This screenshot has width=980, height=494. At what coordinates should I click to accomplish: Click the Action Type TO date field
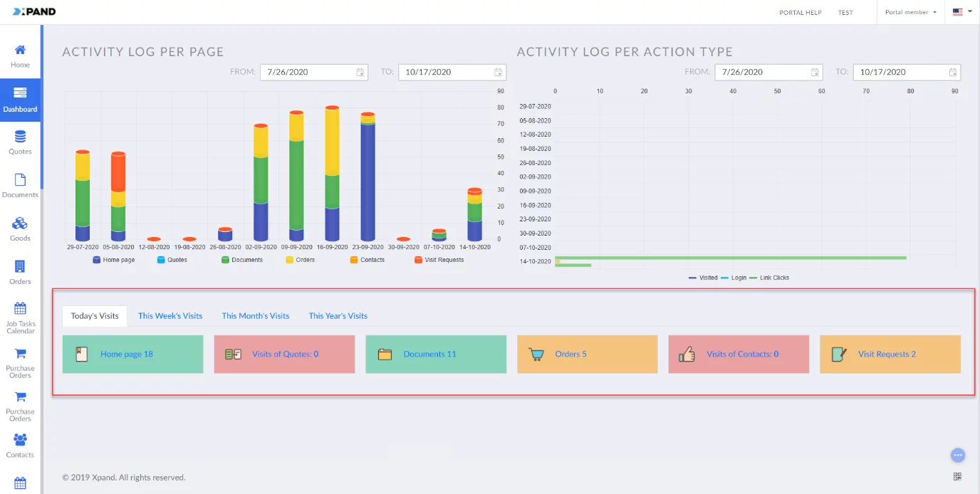click(900, 72)
